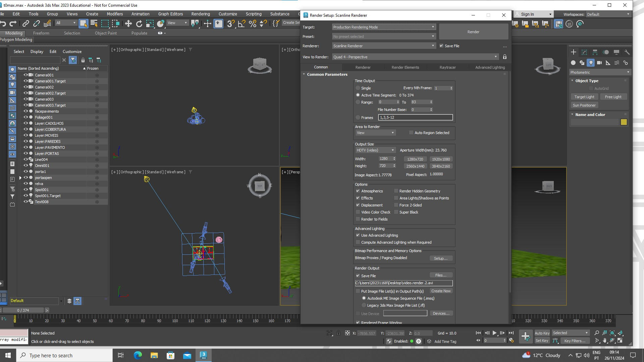Open the Graph Editors menu
644x362 pixels.
tap(170, 14)
